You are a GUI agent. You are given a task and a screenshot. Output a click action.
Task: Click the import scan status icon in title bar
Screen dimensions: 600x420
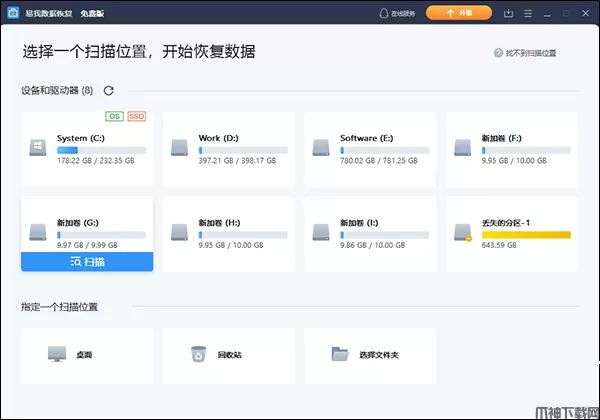coord(508,13)
